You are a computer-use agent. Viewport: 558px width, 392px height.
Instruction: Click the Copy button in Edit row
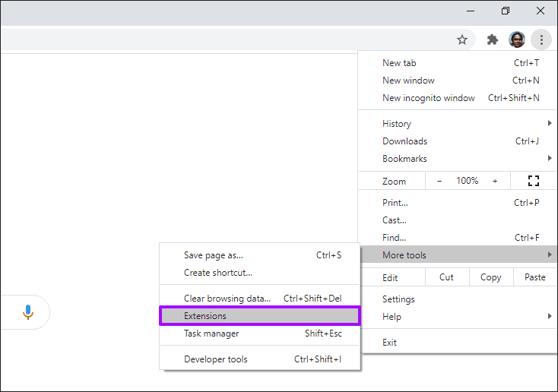pos(491,277)
